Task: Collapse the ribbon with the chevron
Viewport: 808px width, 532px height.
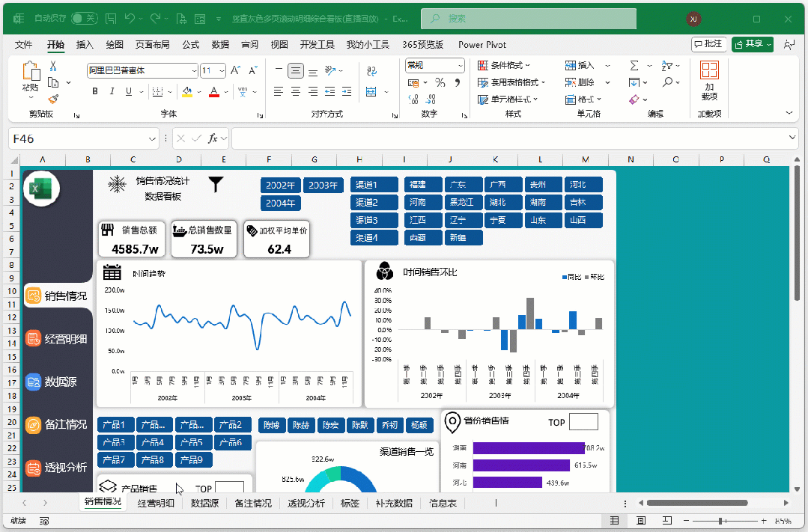Action: pos(789,113)
